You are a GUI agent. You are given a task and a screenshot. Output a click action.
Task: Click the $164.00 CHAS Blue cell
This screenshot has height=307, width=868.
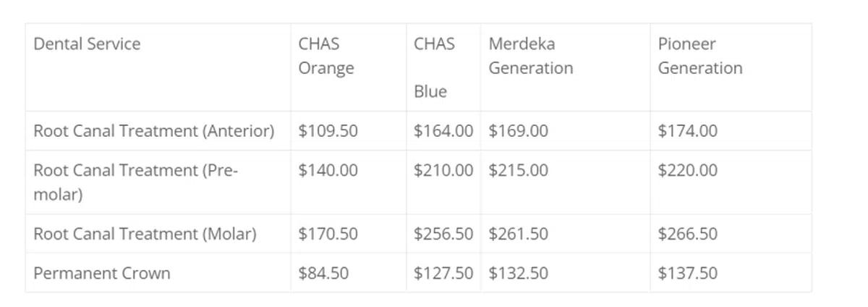click(x=443, y=131)
